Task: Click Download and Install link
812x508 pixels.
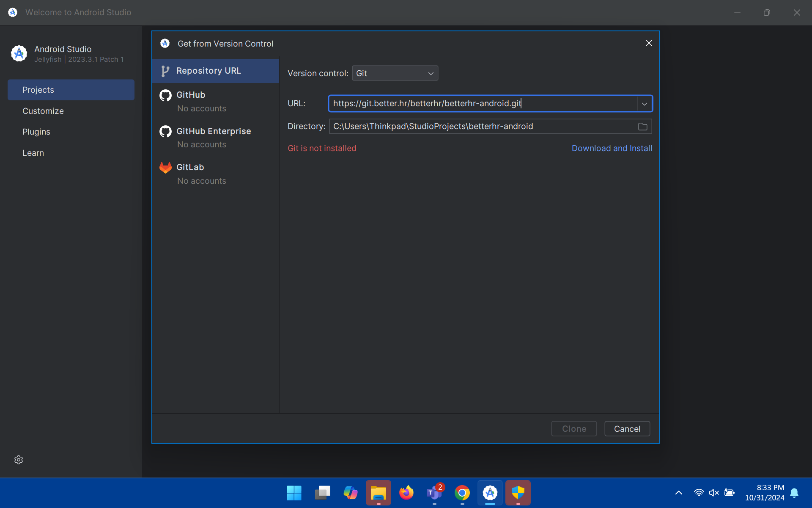Action: click(x=612, y=148)
